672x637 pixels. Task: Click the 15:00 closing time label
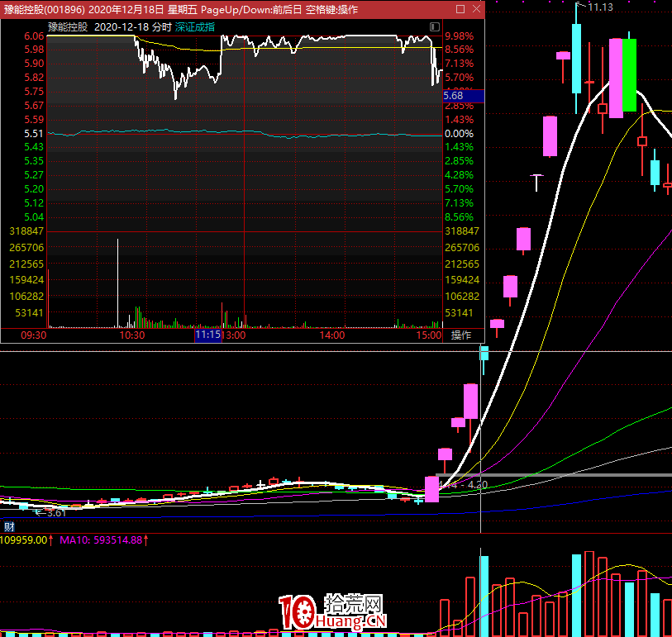pos(429,335)
